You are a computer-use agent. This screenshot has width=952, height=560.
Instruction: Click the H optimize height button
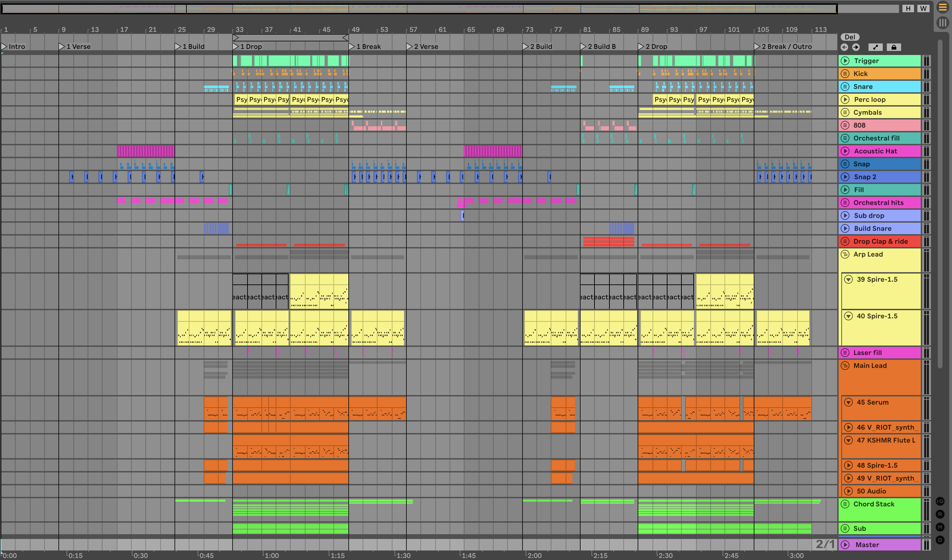pyautogui.click(x=908, y=8)
